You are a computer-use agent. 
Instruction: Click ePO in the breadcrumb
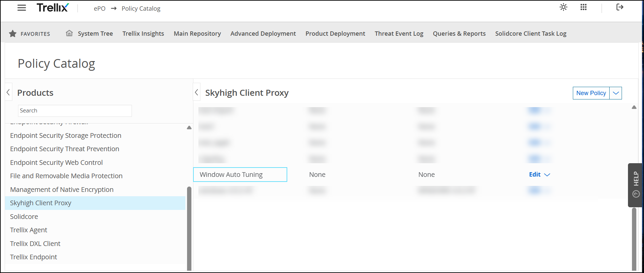point(100,8)
